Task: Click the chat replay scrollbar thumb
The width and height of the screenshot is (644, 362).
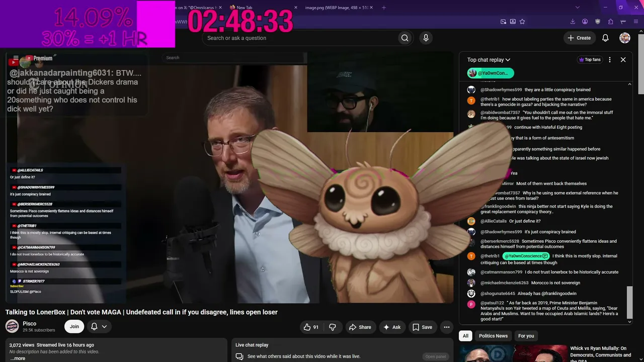Action: pos(629,303)
